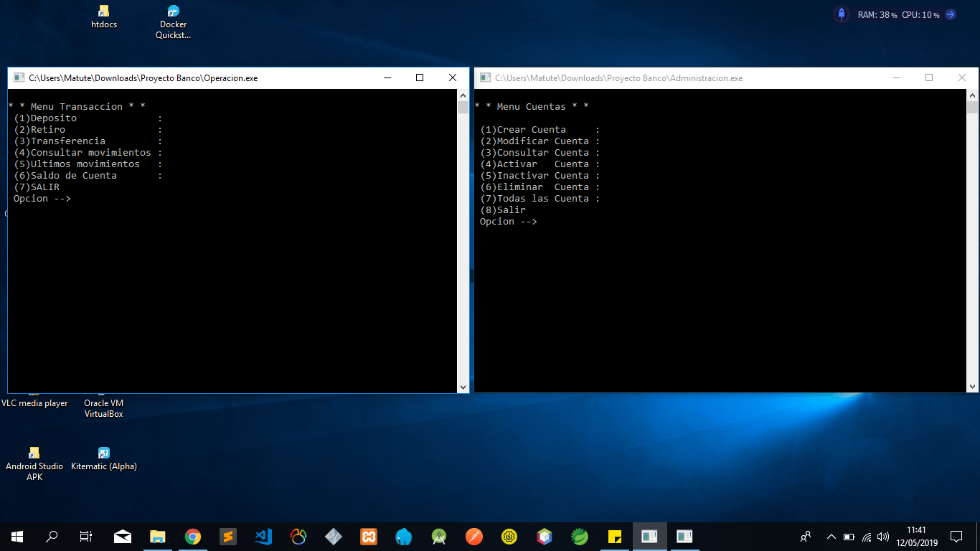
Task: Open the Windows Start menu
Action: click(x=17, y=537)
